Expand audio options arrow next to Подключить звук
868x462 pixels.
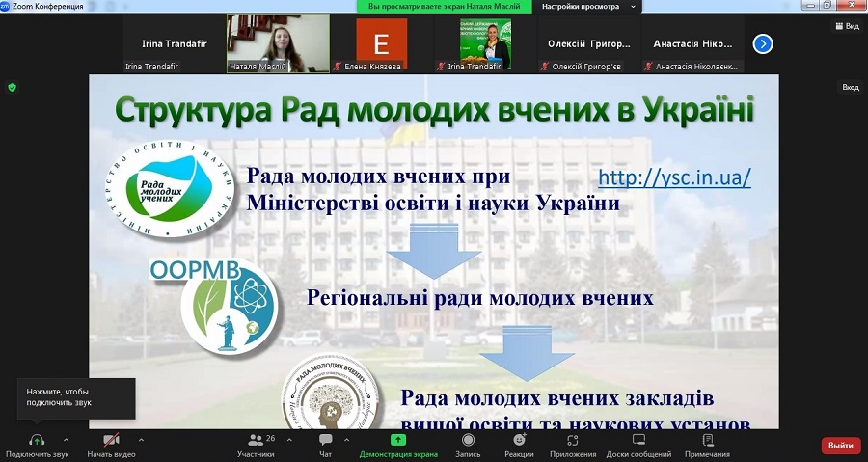(x=66, y=439)
